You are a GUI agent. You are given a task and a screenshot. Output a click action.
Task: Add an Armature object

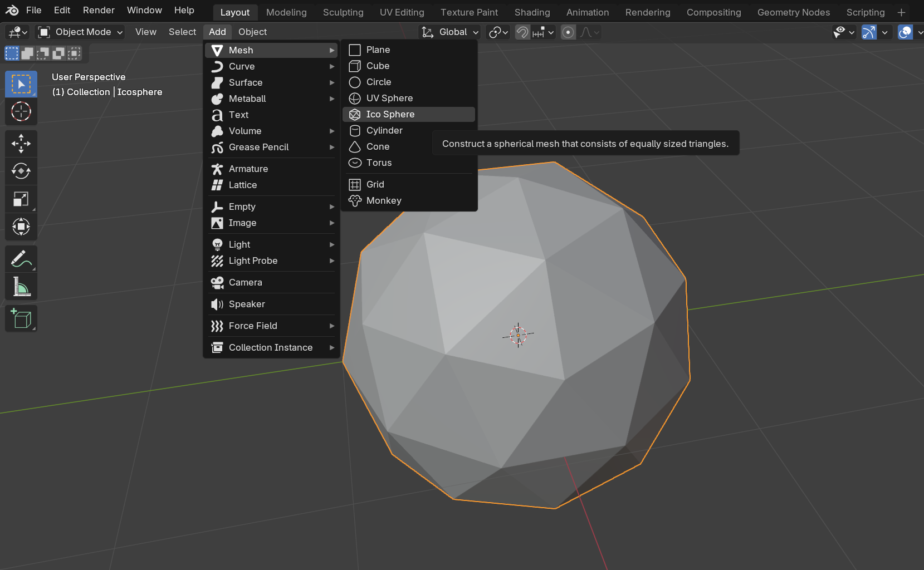point(271,169)
